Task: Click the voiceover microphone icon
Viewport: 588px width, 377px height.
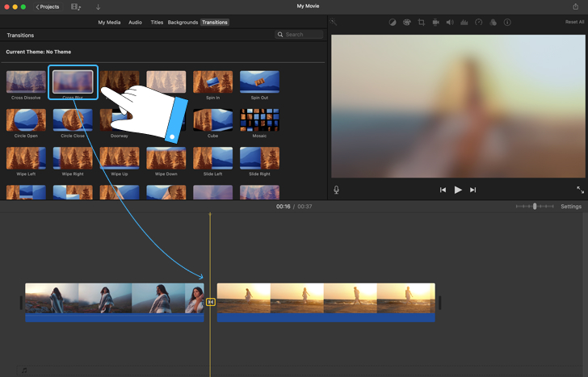Action: [x=336, y=190]
